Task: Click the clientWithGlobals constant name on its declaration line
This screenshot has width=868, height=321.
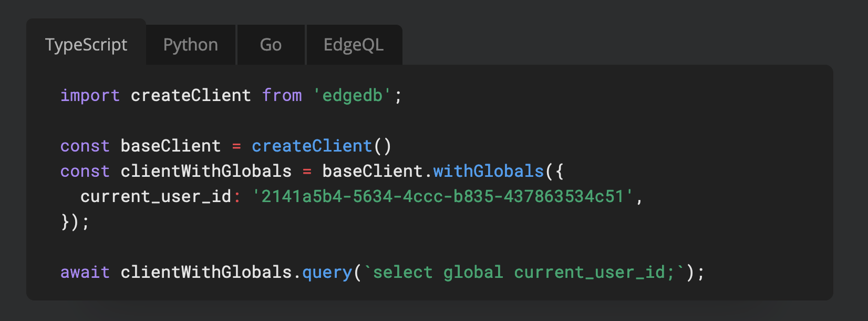Action: (x=205, y=171)
